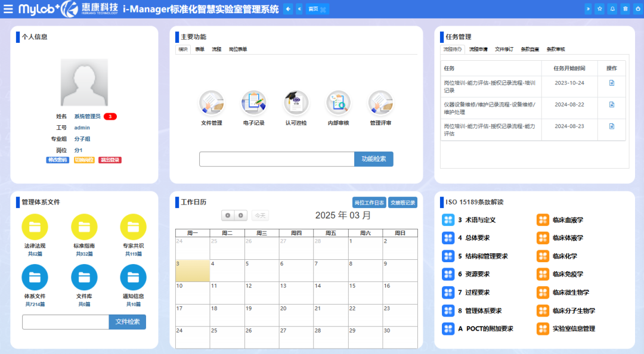Open 6 资源要求 clause interpretation
Image resolution: width=644 pixels, height=354 pixels.
pyautogui.click(x=448, y=274)
